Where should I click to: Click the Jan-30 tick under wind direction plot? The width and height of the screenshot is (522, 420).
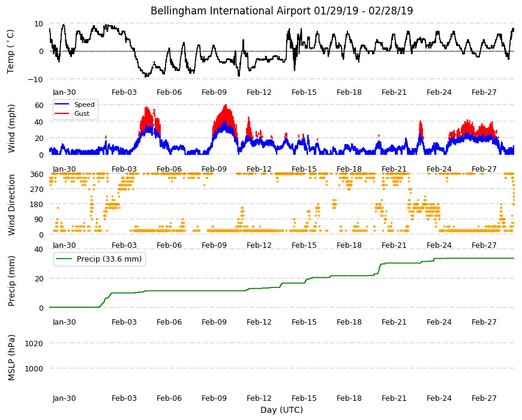[x=64, y=245]
